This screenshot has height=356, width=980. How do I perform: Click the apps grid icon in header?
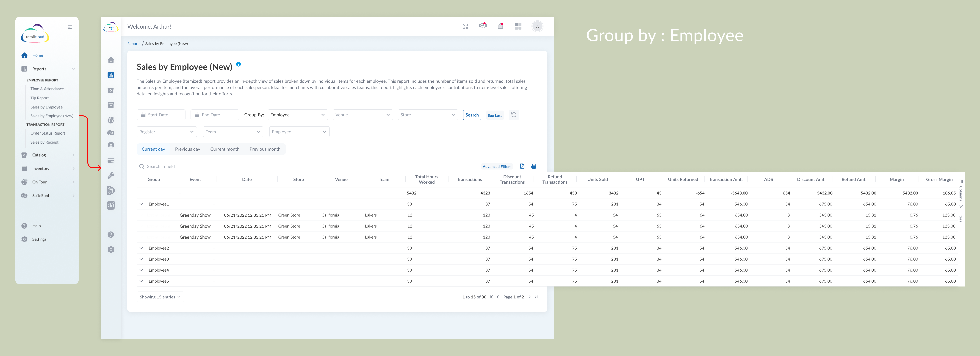click(x=518, y=26)
